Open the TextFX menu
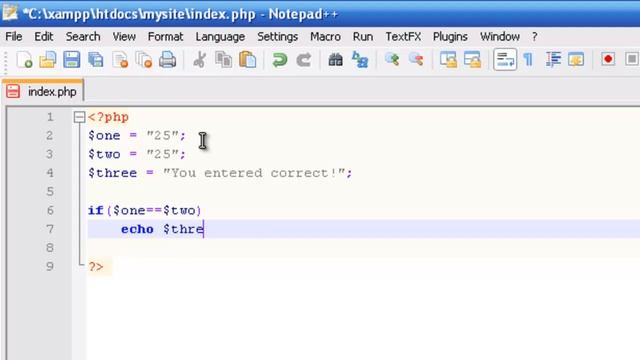The width and height of the screenshot is (640, 360). pyautogui.click(x=403, y=37)
